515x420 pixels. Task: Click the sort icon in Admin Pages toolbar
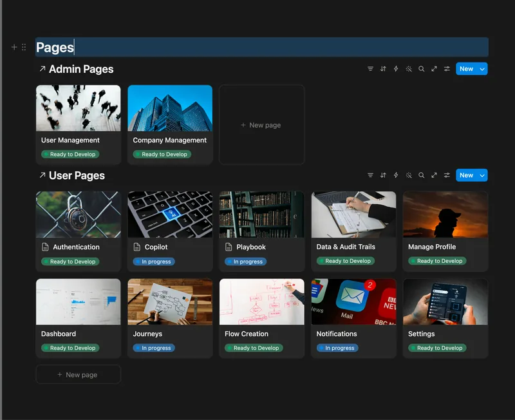pyautogui.click(x=383, y=69)
